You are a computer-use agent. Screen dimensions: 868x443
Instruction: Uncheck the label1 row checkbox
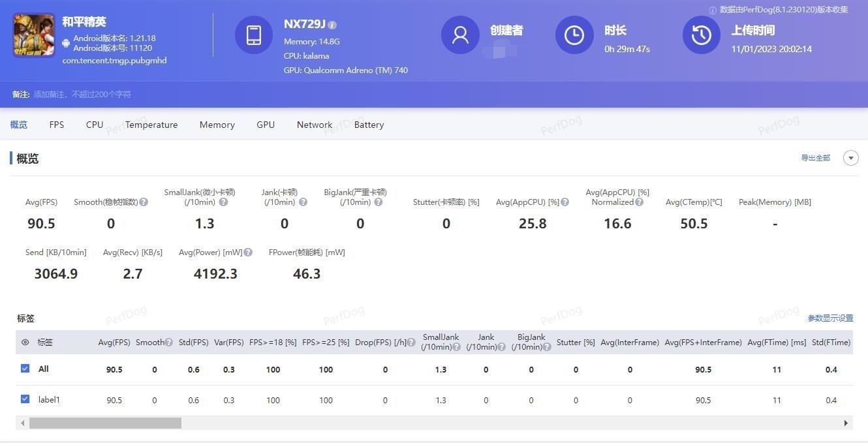pos(25,399)
